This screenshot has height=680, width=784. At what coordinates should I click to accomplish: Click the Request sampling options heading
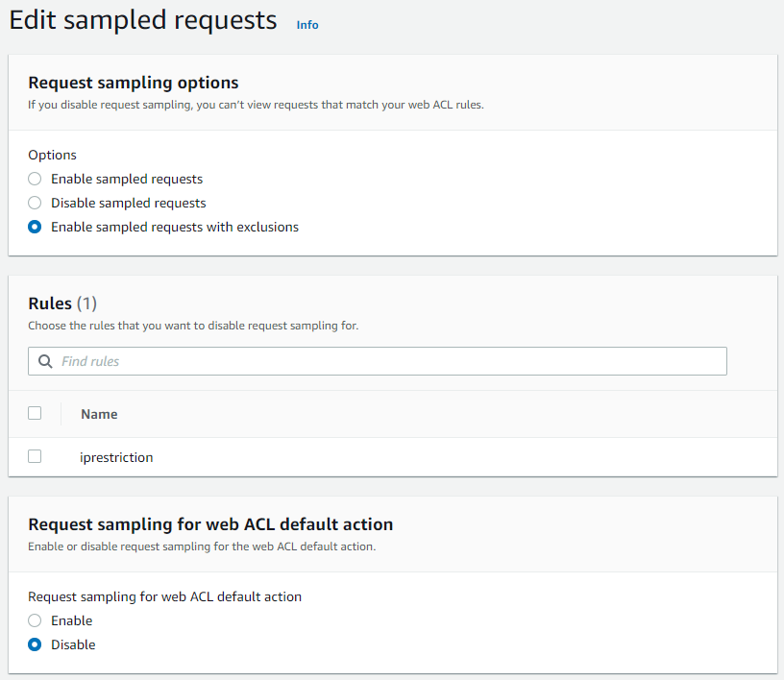pos(134,83)
